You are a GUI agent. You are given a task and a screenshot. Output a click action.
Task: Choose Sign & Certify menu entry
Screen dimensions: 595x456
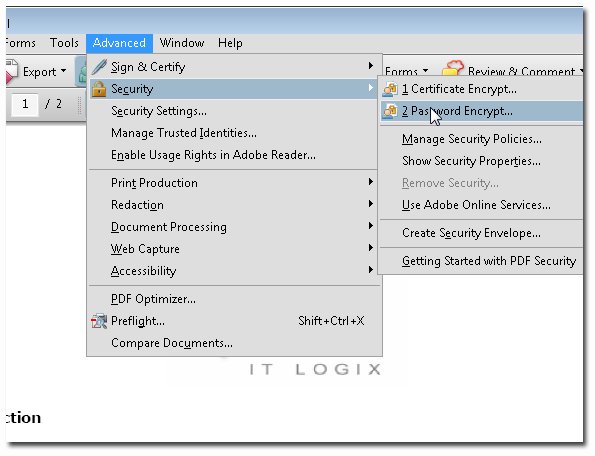tap(232, 67)
